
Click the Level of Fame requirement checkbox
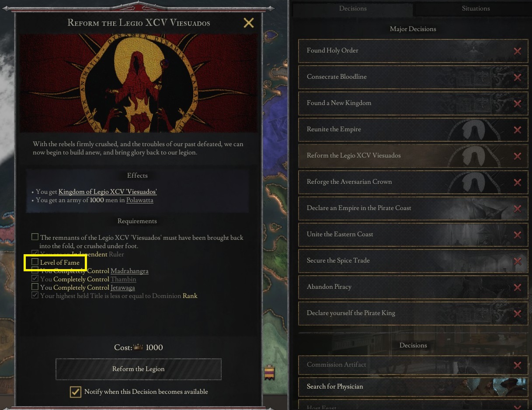coord(35,263)
